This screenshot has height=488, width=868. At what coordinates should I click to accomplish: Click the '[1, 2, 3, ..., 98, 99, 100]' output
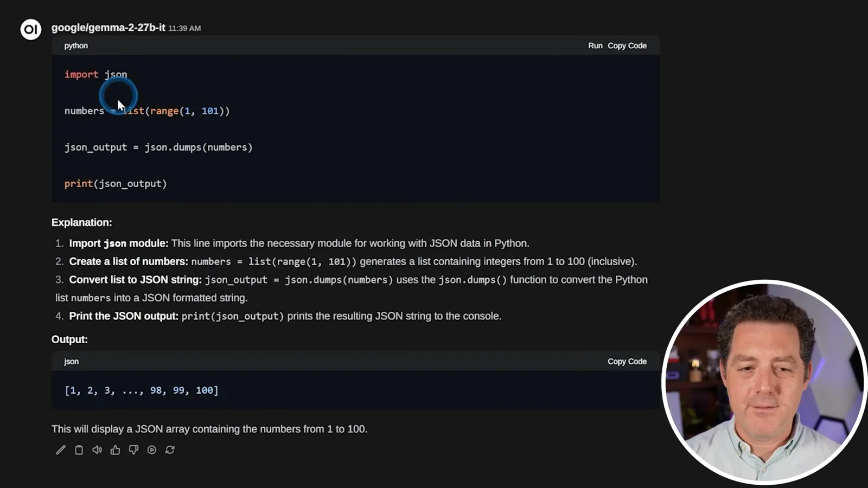pos(142,390)
